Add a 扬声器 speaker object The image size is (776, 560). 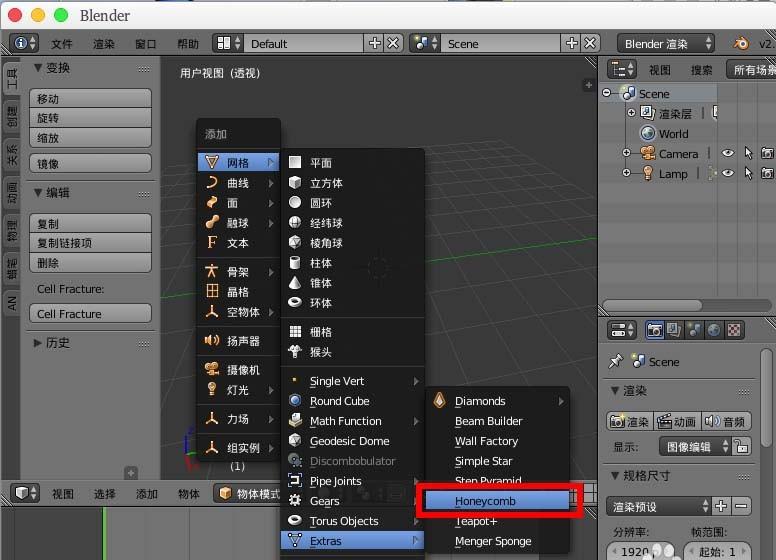click(239, 341)
